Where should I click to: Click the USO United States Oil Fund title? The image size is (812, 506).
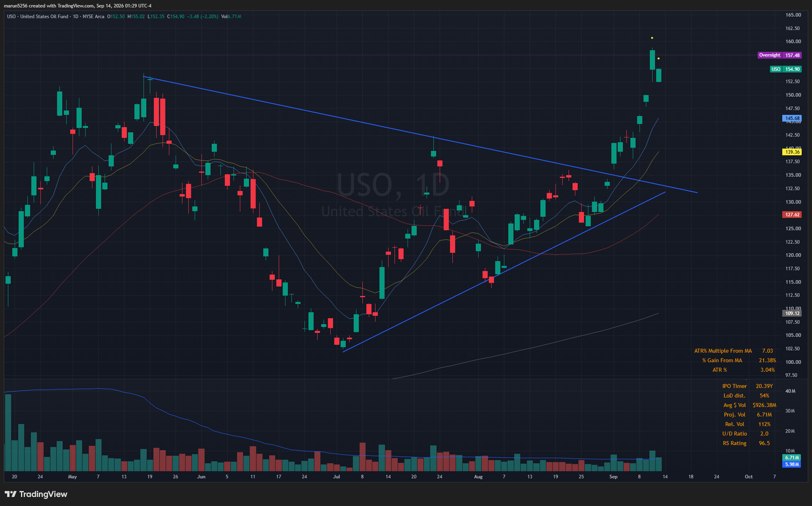tap(38, 17)
